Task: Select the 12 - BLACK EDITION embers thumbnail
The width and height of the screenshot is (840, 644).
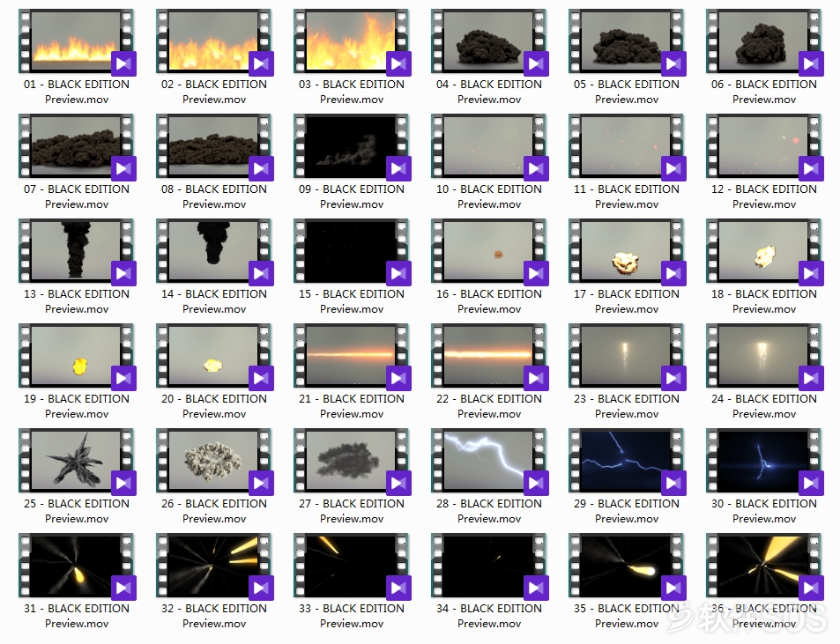Action: tap(764, 145)
